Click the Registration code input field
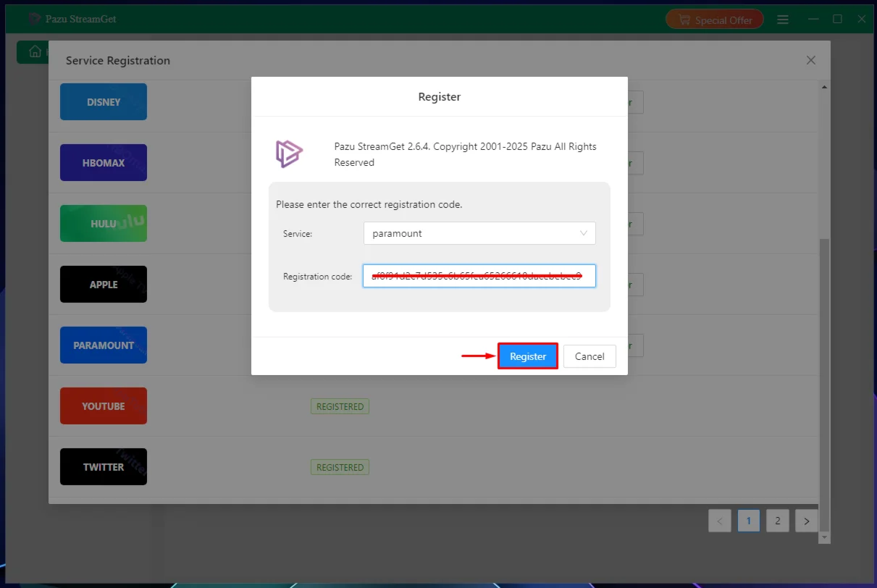Viewport: 877px width, 588px height. (x=479, y=276)
